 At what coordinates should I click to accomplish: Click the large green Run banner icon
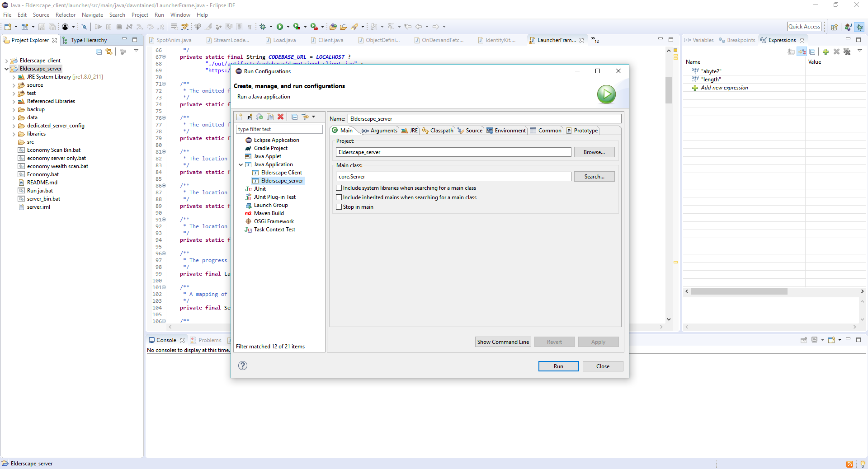click(x=606, y=94)
